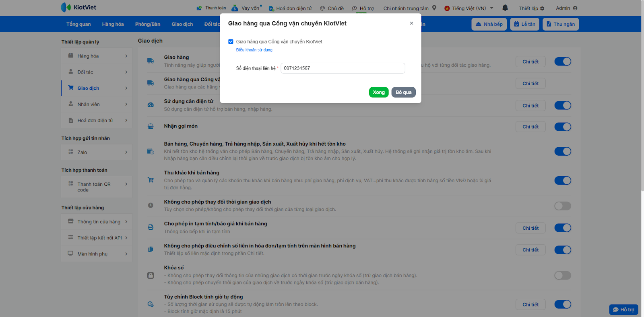
Task: Open the Hàng hóa top menu
Action: tap(113, 24)
